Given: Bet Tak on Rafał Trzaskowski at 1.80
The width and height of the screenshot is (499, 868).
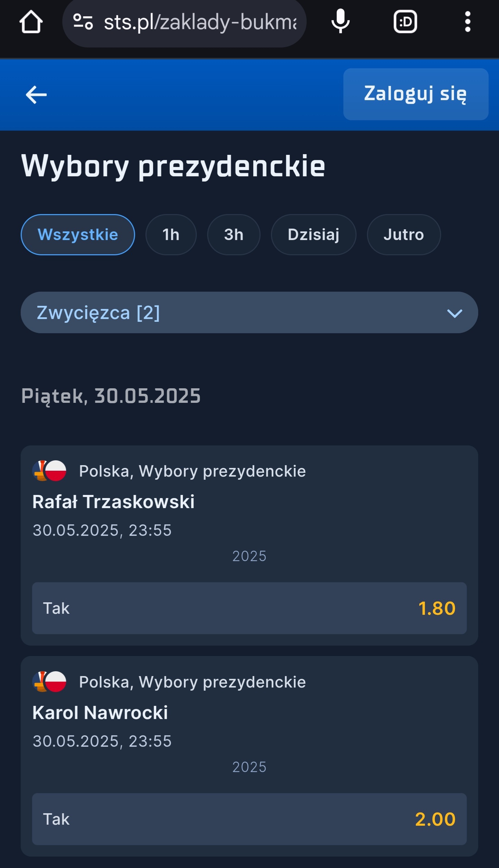Looking at the screenshot, I should click(x=249, y=608).
